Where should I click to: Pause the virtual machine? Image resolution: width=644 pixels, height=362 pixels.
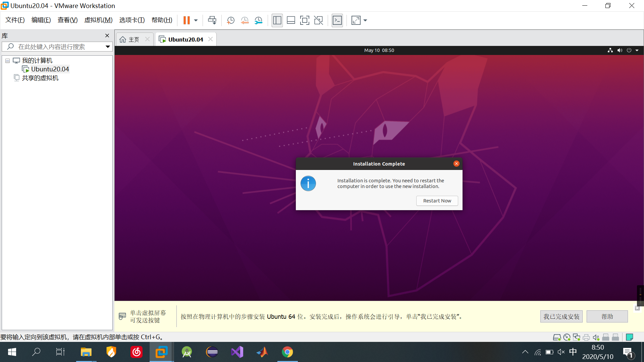pyautogui.click(x=186, y=20)
